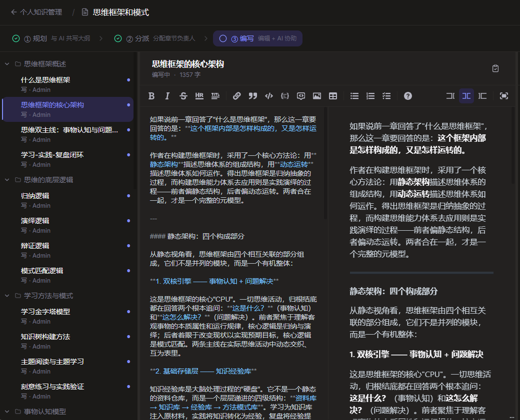Screen dimensions: 520x420
Task: Click editor line **2. 基础存储层 —— 知识经验库**
Action: (x=203, y=371)
